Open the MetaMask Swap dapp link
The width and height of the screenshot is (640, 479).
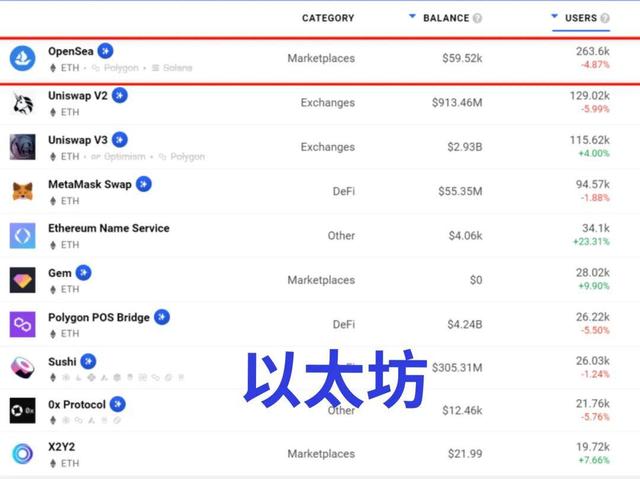click(x=90, y=184)
